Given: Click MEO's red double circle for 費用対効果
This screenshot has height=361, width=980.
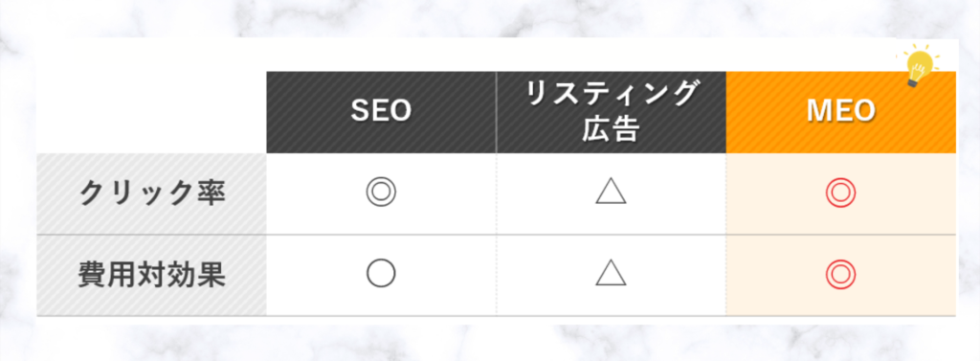Looking at the screenshot, I should (x=840, y=274).
